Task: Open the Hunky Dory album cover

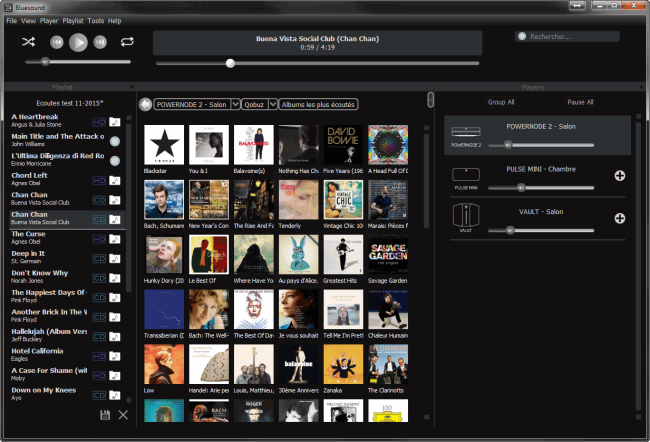Action: pos(164,254)
